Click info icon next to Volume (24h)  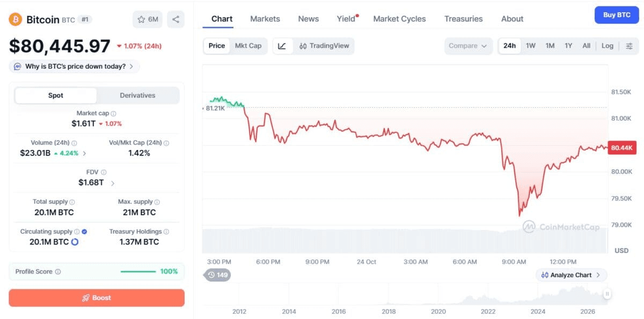tap(74, 143)
